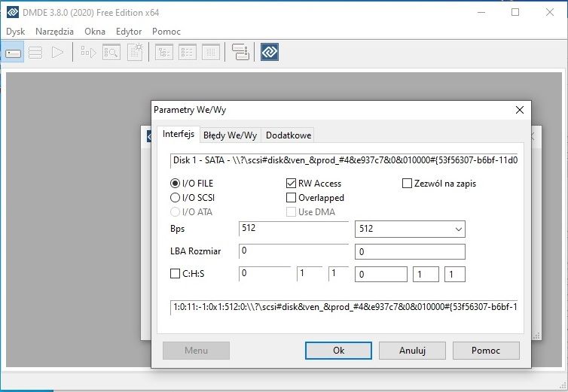Click the read-only C:H:S cylinders field
This screenshot has height=392, width=568.
[265, 274]
